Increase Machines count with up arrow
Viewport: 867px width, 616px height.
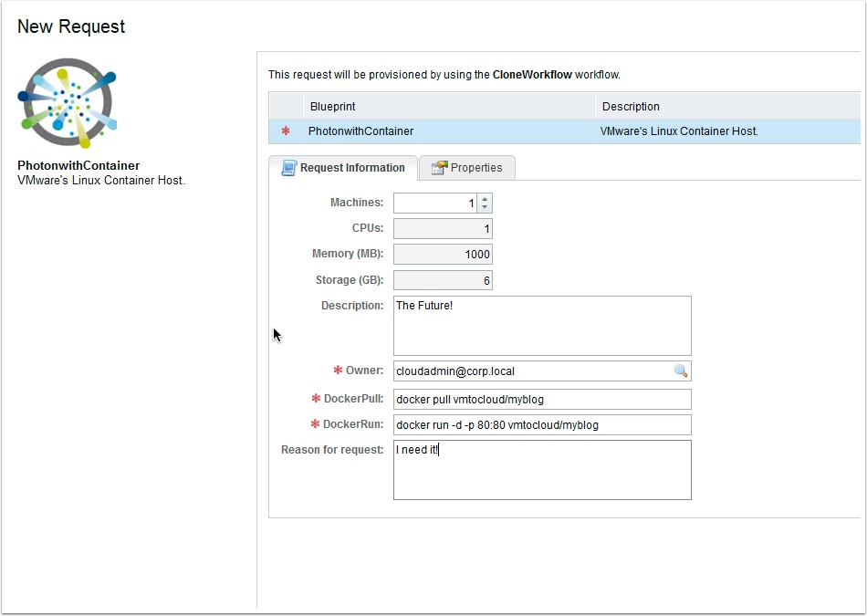pos(485,198)
